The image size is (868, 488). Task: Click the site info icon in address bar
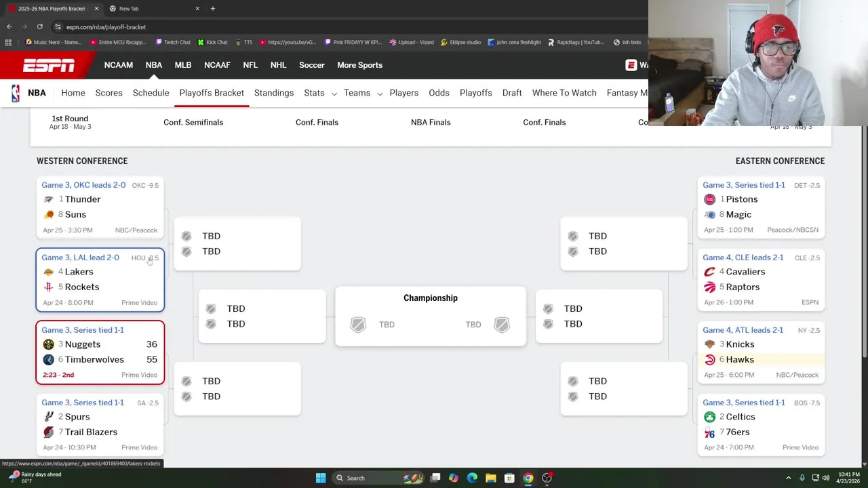point(58,26)
